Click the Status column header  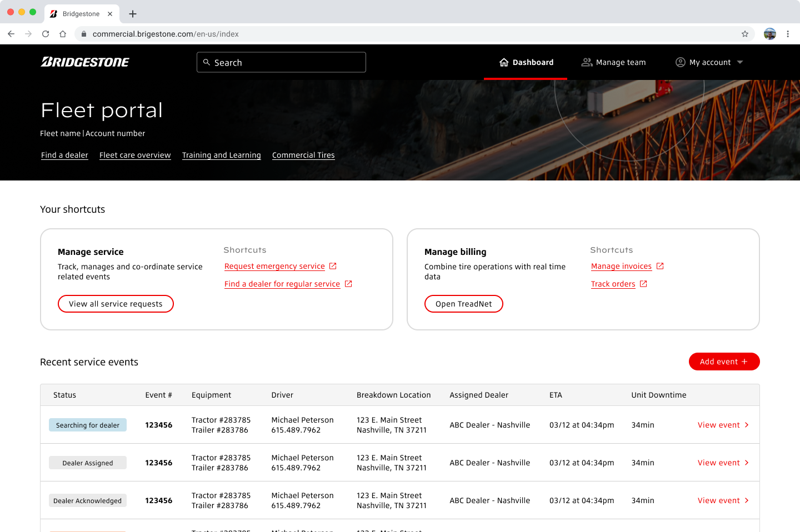(x=64, y=395)
